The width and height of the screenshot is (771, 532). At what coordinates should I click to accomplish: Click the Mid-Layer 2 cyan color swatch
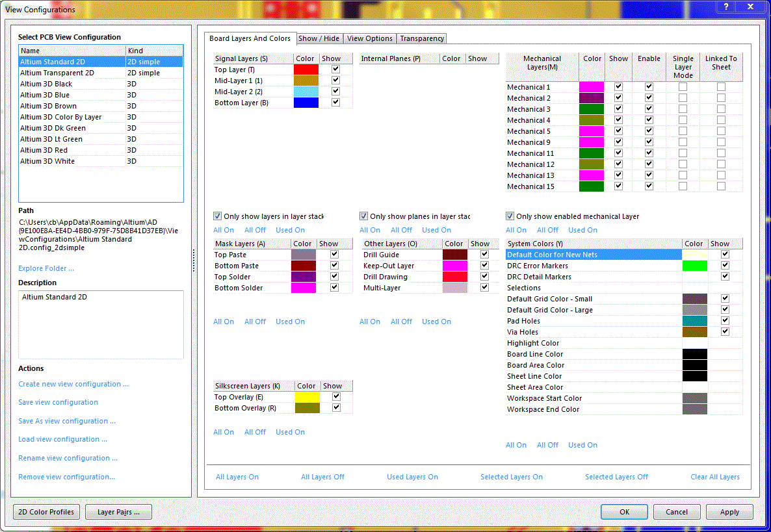(306, 92)
